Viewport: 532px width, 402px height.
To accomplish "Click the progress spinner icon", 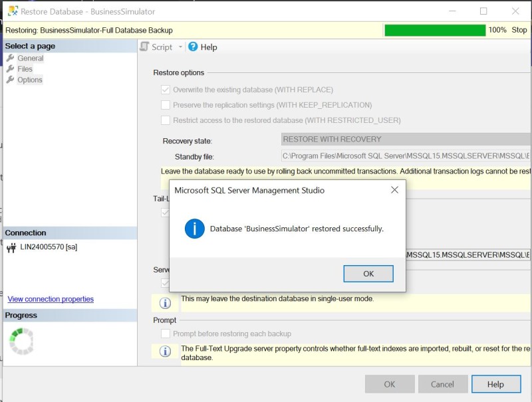I will tap(21, 341).
